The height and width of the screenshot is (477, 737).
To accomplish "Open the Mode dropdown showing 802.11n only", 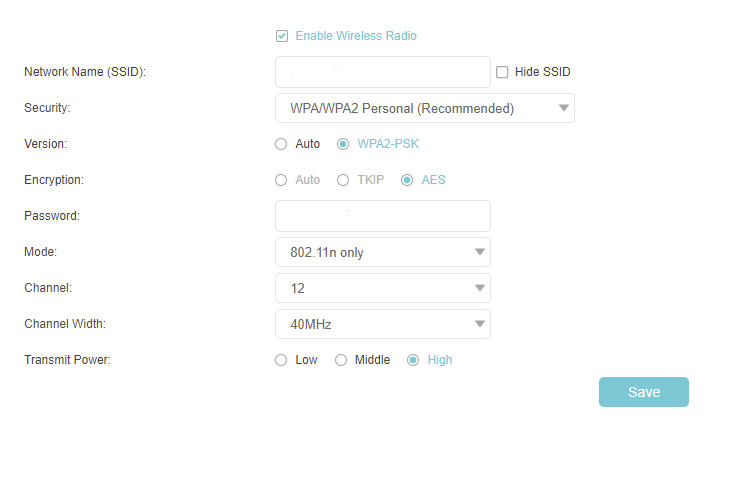I will point(382,252).
